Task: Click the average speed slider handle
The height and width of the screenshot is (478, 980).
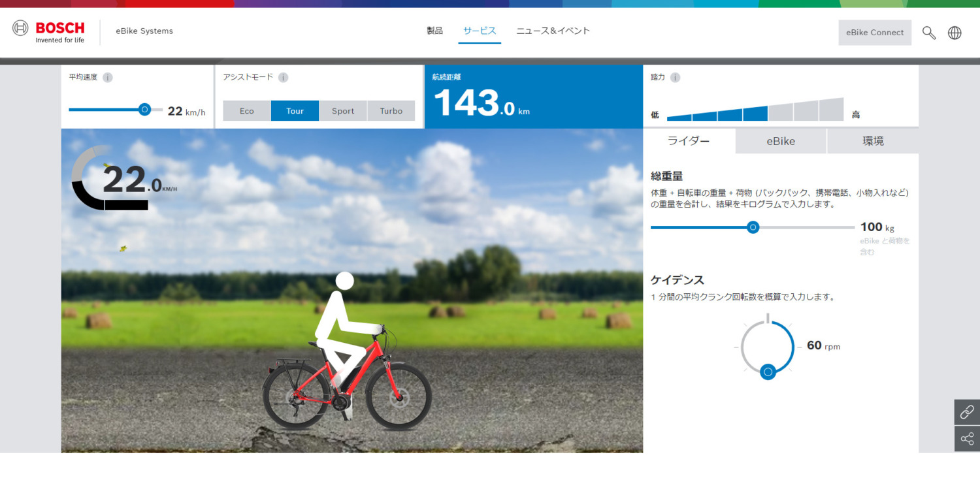Action: click(145, 110)
